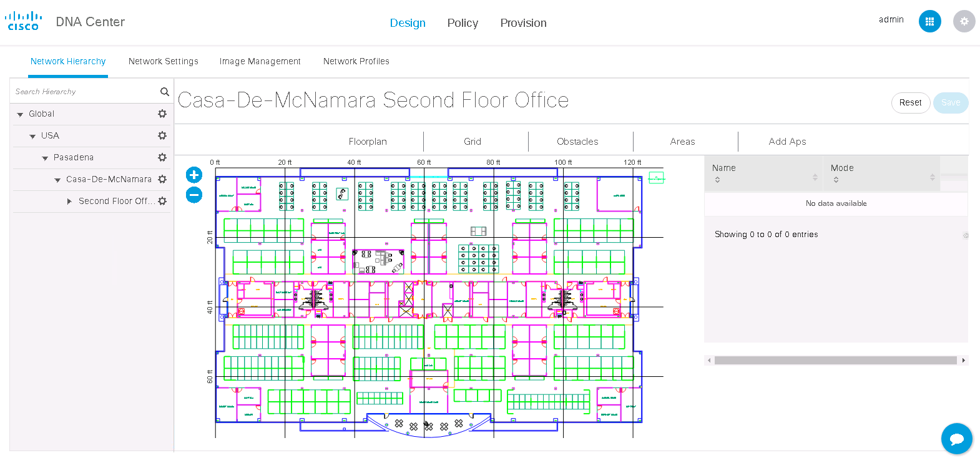Click the DNA Center title
The width and height of the screenshot is (980, 458).
[90, 22]
